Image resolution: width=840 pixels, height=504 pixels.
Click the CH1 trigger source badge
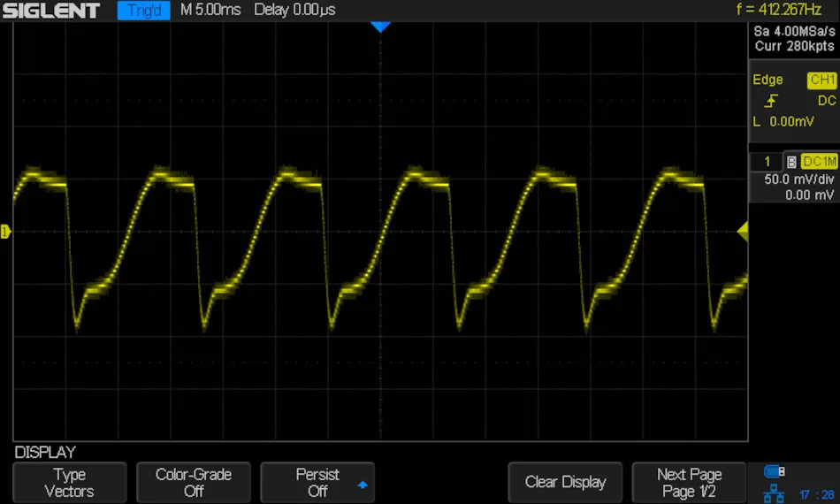pos(821,80)
